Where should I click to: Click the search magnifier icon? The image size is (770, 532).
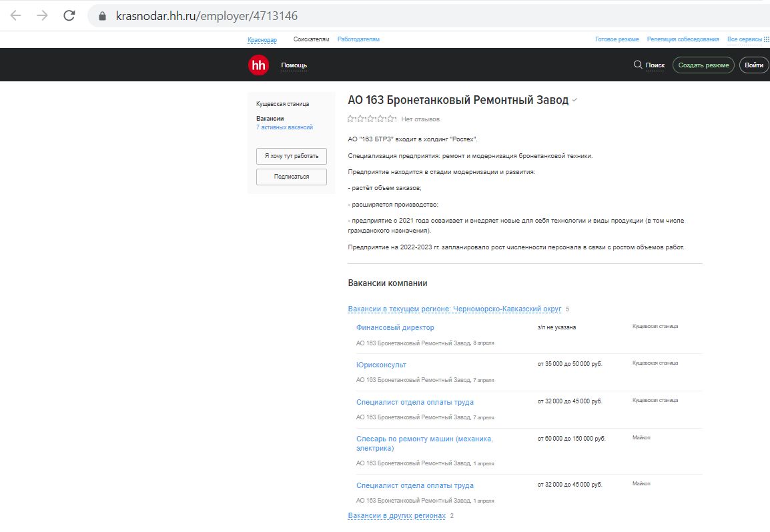point(637,65)
